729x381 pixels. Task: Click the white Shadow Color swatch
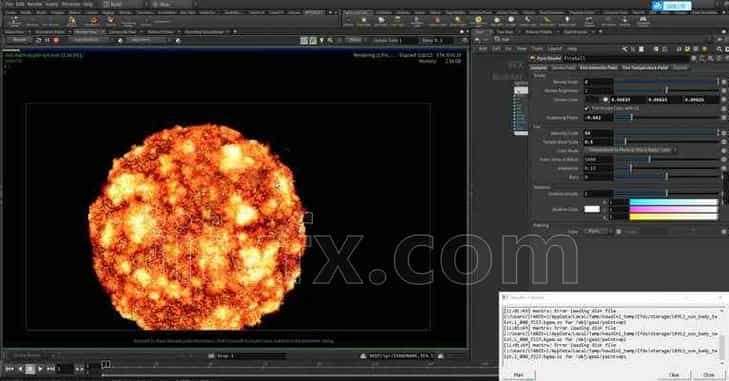(592, 209)
